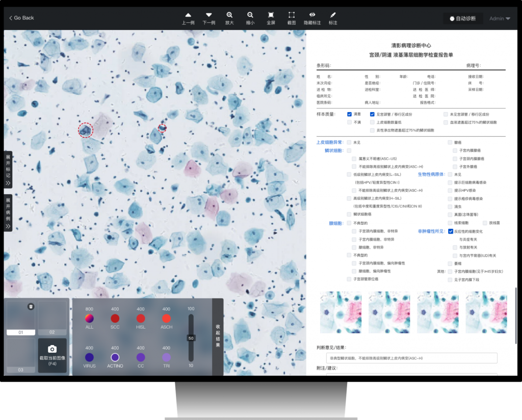522x420 pixels.
Task: Collapse results with the 收起结果 tab
Action: (x=218, y=336)
